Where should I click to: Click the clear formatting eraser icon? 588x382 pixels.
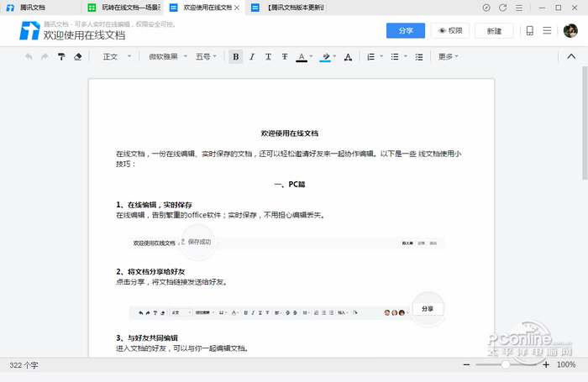tap(78, 57)
